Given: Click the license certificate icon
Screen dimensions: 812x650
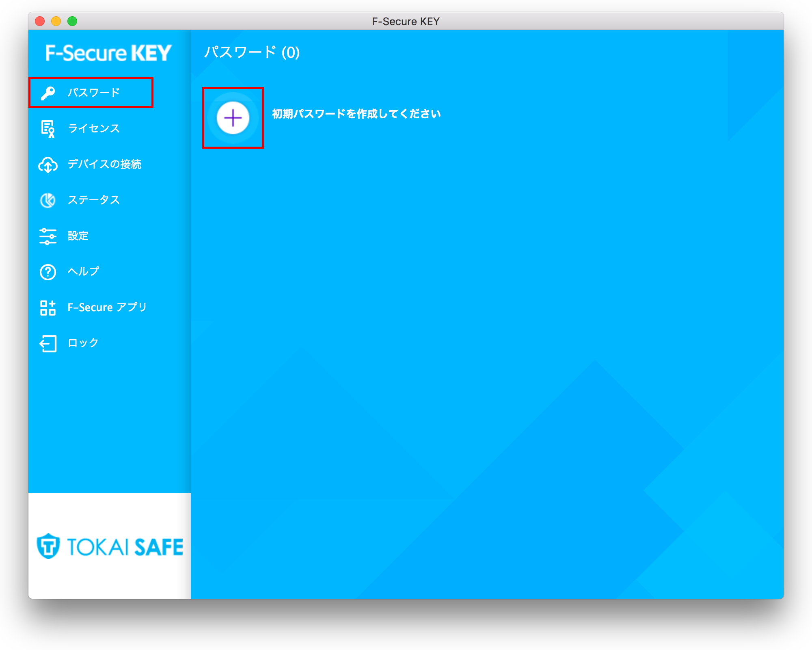Looking at the screenshot, I should tap(48, 129).
